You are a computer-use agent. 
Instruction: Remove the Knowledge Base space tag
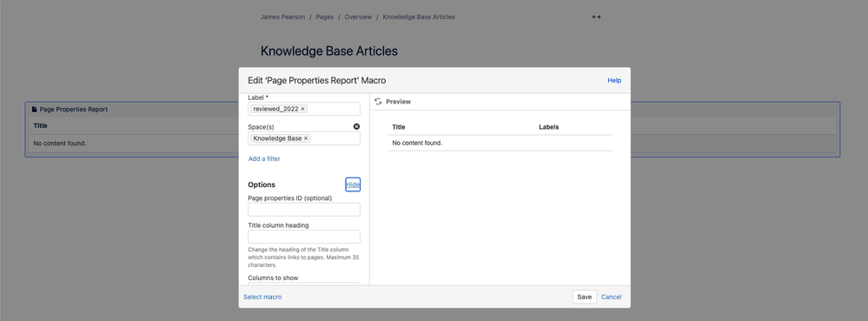click(306, 138)
